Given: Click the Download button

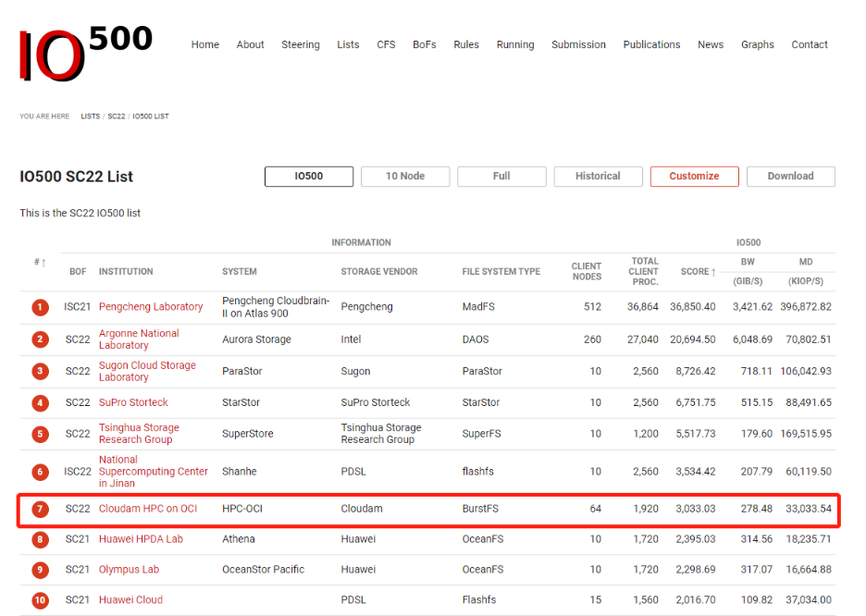Looking at the screenshot, I should pos(791,177).
